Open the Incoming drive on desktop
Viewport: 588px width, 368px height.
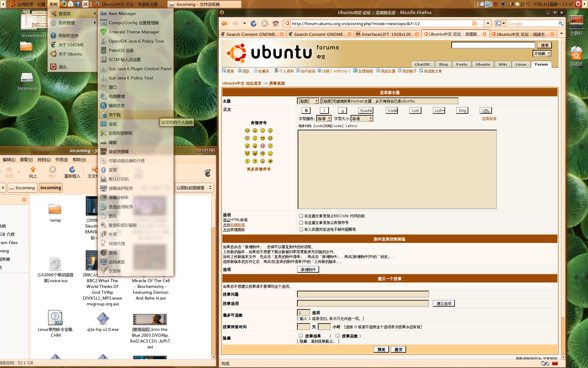point(27,81)
